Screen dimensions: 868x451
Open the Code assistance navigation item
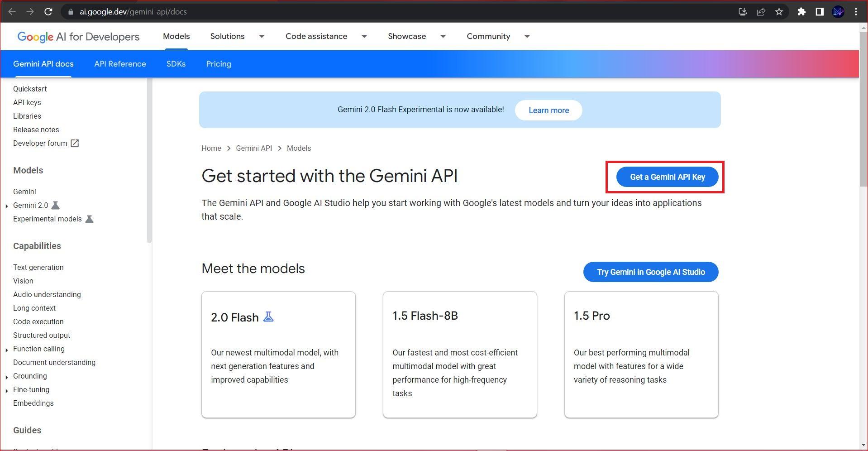click(x=316, y=36)
